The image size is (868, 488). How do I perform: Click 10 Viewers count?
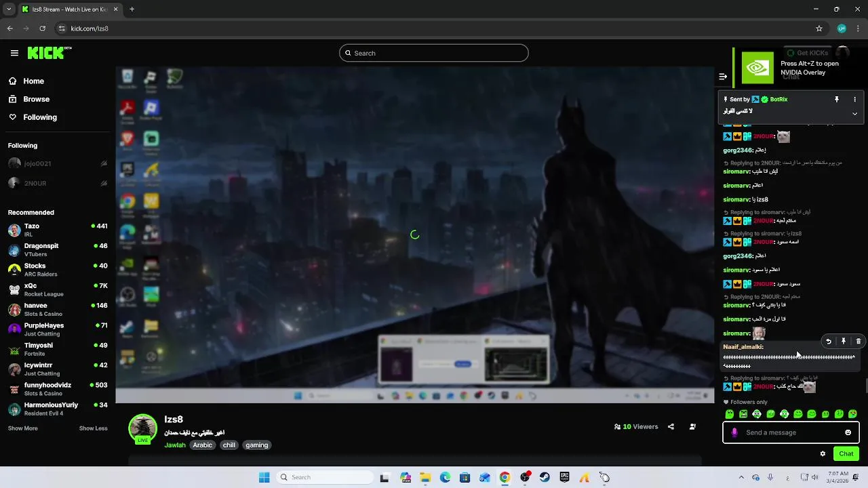coord(636,427)
